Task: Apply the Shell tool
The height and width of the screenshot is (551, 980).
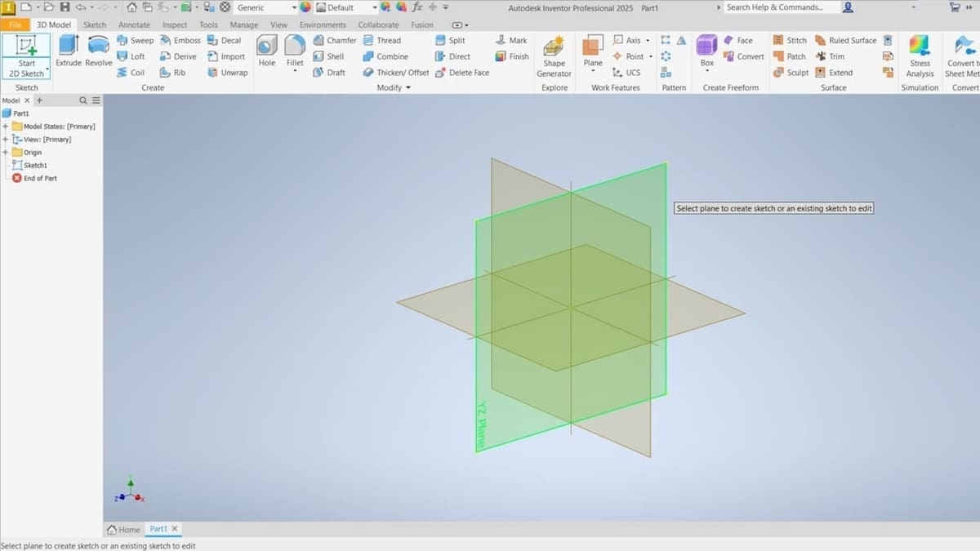Action: pyautogui.click(x=328, y=56)
